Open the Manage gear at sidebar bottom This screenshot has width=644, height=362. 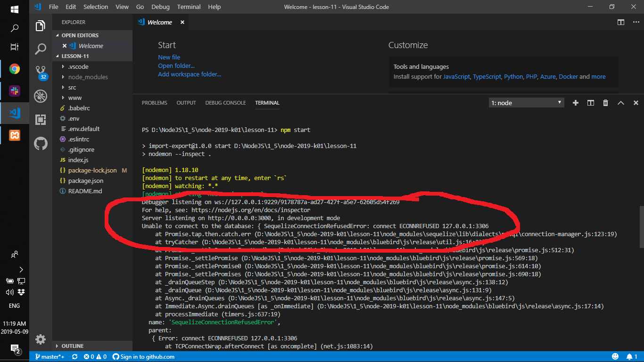41,339
